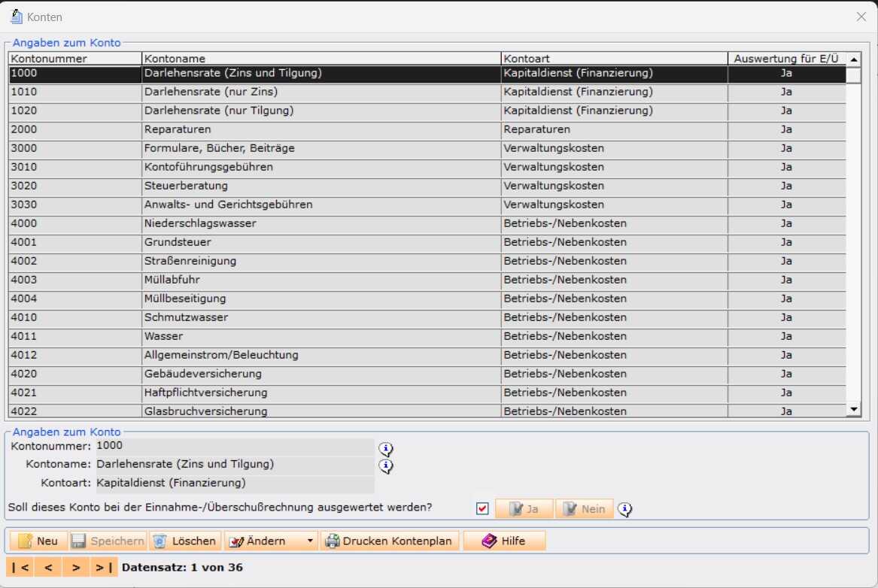Viewport: 878px width, 588px height.
Task: Click the Ja button
Action: (524, 509)
